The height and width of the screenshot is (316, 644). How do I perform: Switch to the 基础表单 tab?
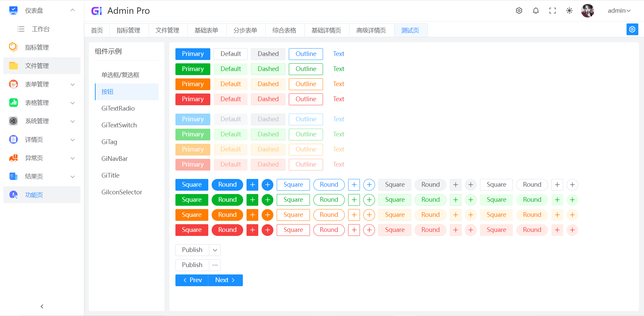click(207, 30)
